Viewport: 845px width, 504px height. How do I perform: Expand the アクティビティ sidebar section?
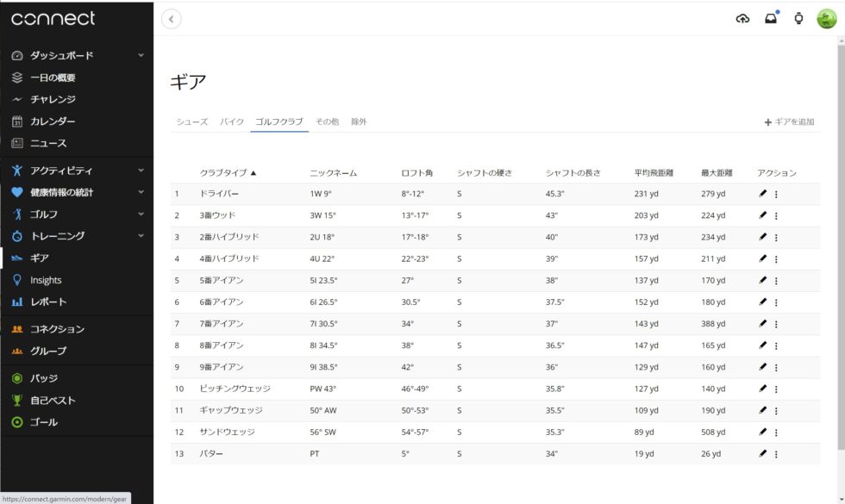click(x=141, y=171)
